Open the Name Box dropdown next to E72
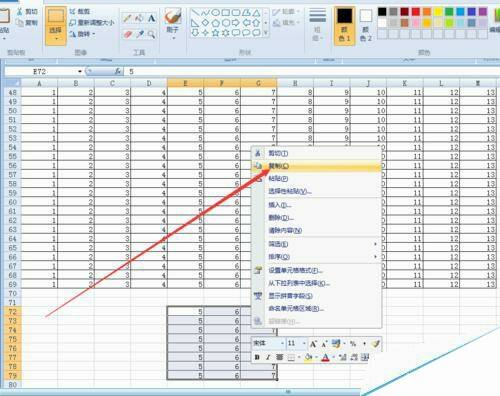This screenshot has width=500, height=396. coord(80,71)
